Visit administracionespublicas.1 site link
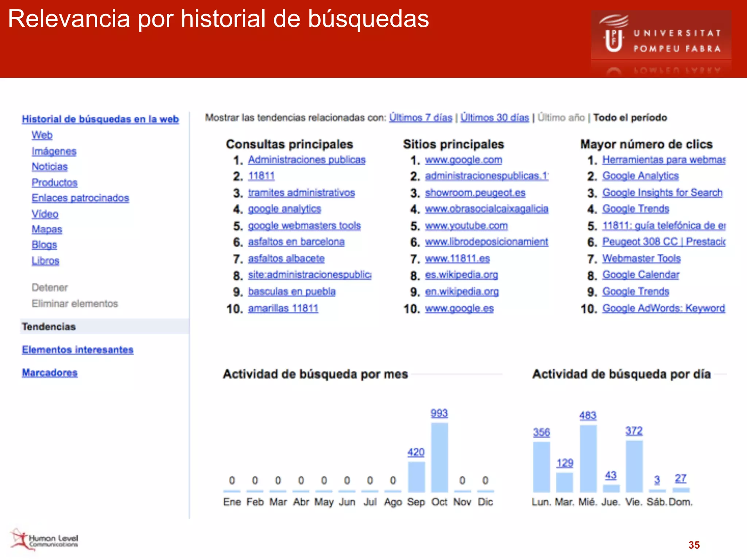 487,176
